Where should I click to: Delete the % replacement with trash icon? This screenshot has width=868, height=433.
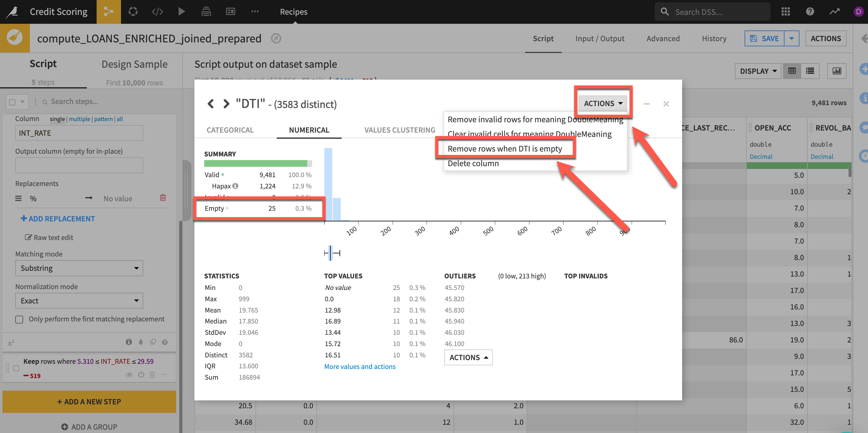click(163, 198)
